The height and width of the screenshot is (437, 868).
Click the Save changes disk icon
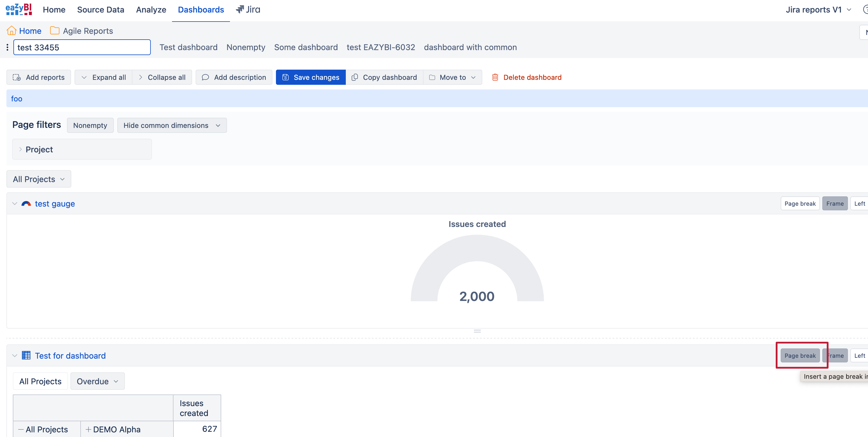[x=285, y=77]
